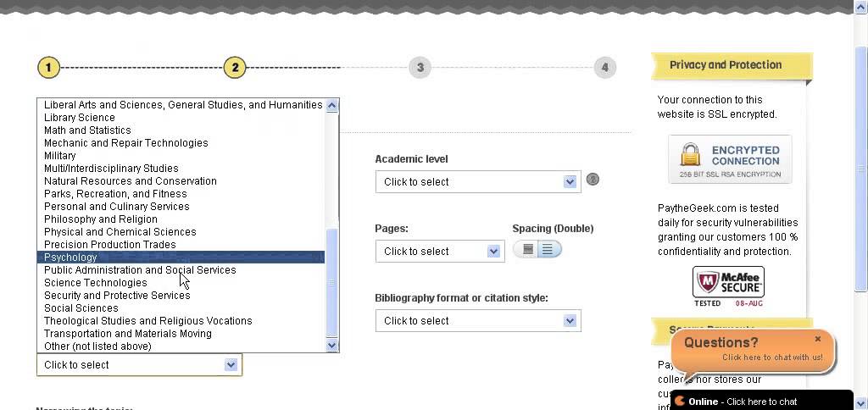Screen dimensions: 868x410
Task: Click the Academic level help icon
Action: click(593, 180)
